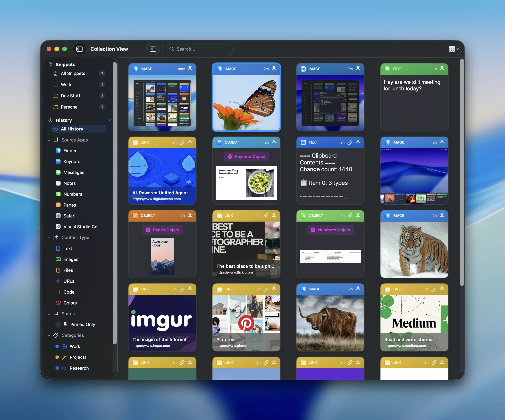Click link icon on digitalocean card header
505x420 pixels.
click(x=182, y=142)
